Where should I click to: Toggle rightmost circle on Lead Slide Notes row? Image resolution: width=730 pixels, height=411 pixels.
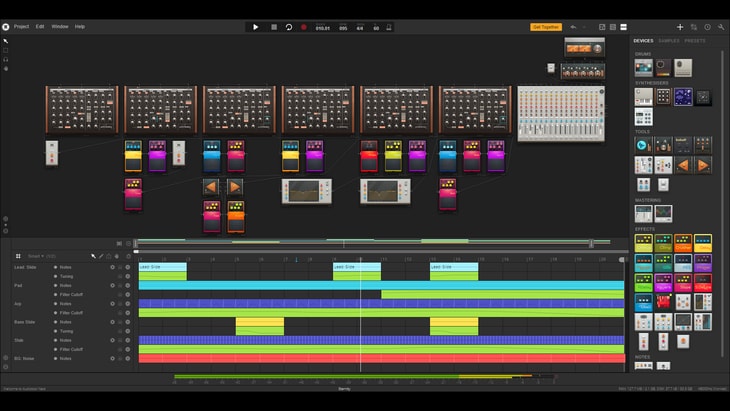tap(128, 267)
